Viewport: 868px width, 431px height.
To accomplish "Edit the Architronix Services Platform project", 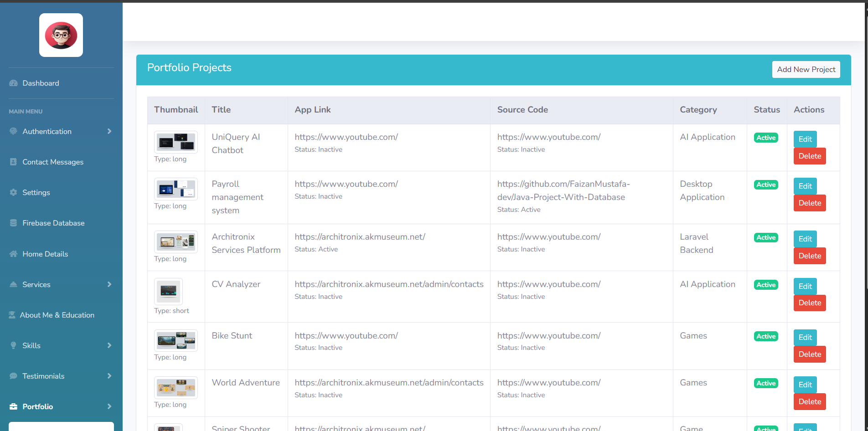I will pyautogui.click(x=805, y=239).
